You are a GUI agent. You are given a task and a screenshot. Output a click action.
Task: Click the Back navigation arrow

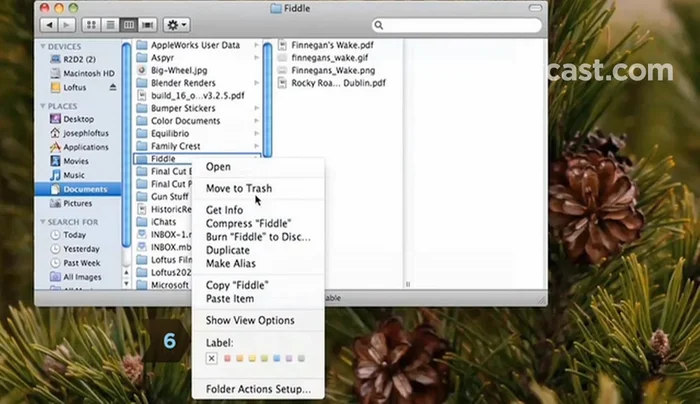pyautogui.click(x=48, y=24)
